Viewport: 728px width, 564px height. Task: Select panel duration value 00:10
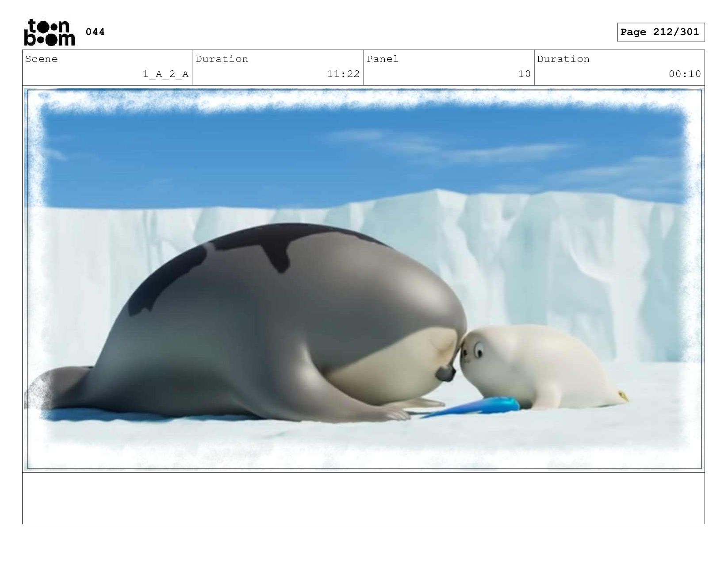tap(685, 74)
